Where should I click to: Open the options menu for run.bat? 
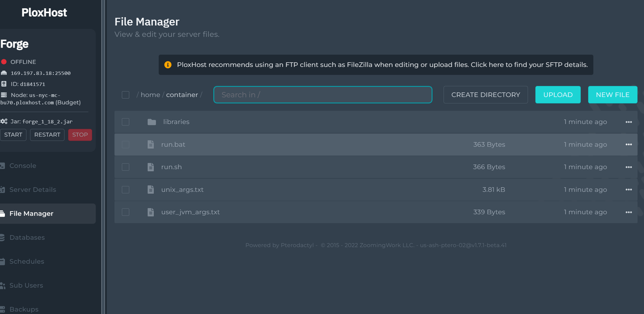[629, 144]
